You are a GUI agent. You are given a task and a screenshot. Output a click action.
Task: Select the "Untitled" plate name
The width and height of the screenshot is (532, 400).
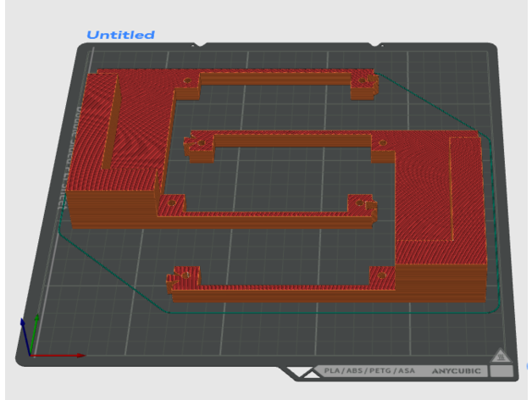pyautogui.click(x=120, y=35)
